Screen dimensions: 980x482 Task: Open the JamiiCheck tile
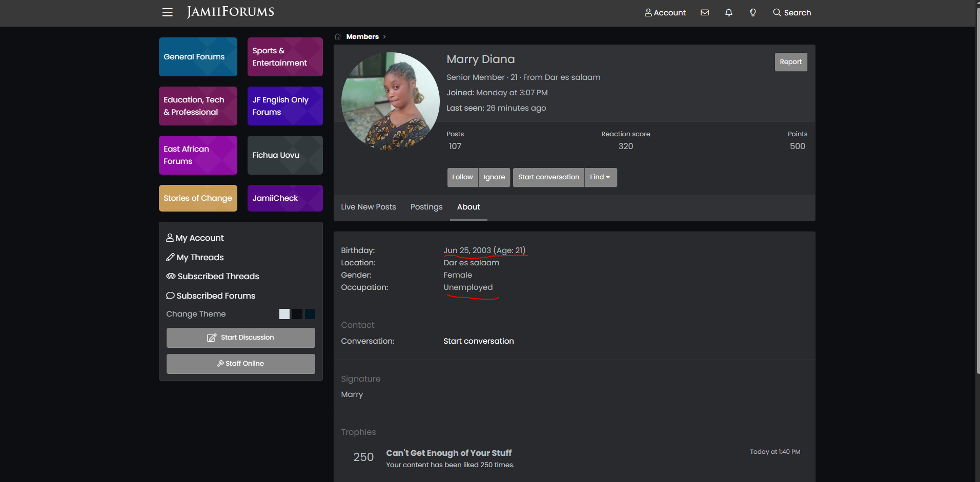[x=285, y=198]
